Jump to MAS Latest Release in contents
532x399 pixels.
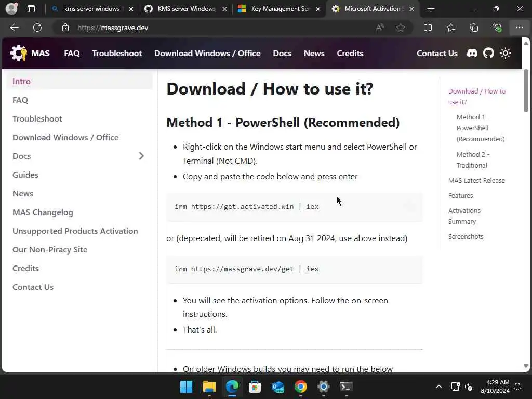[476, 180]
